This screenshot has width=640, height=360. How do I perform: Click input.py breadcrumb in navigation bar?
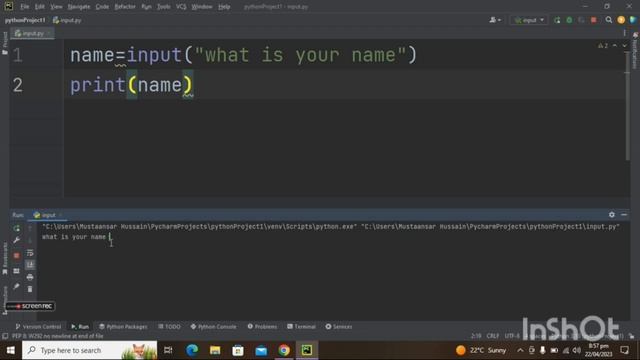67,20
